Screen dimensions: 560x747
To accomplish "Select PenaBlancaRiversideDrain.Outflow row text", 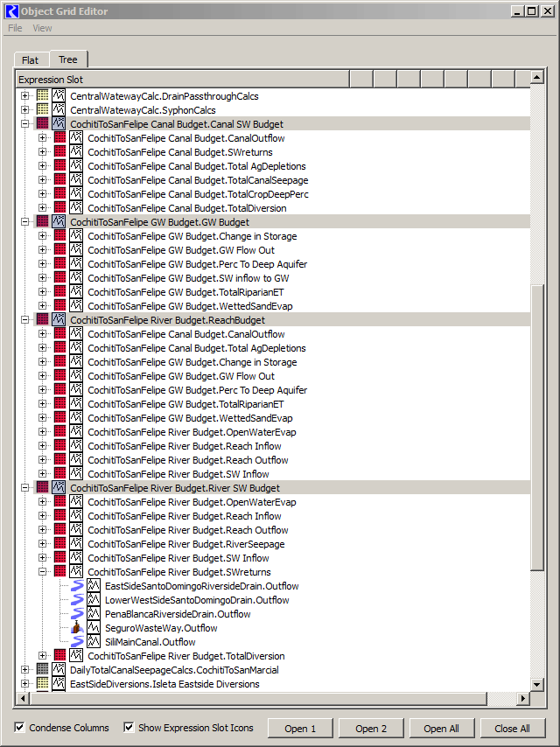I will [178, 614].
